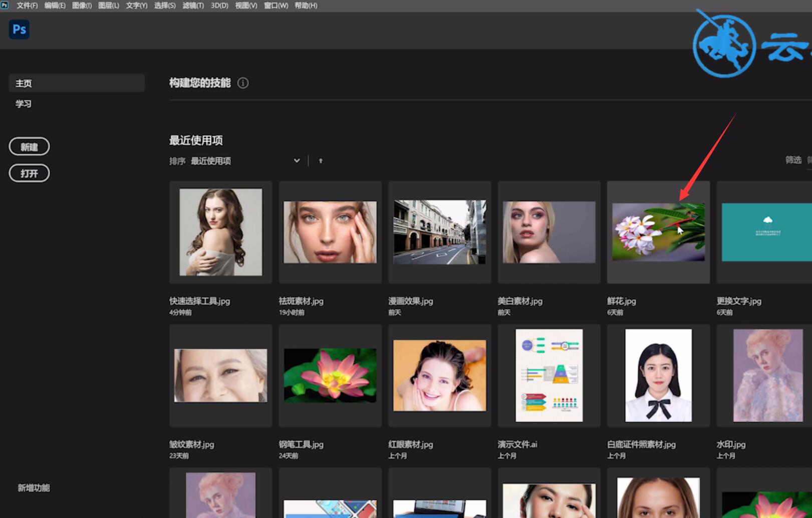Click the 打开 button
812x518 pixels.
[29, 173]
